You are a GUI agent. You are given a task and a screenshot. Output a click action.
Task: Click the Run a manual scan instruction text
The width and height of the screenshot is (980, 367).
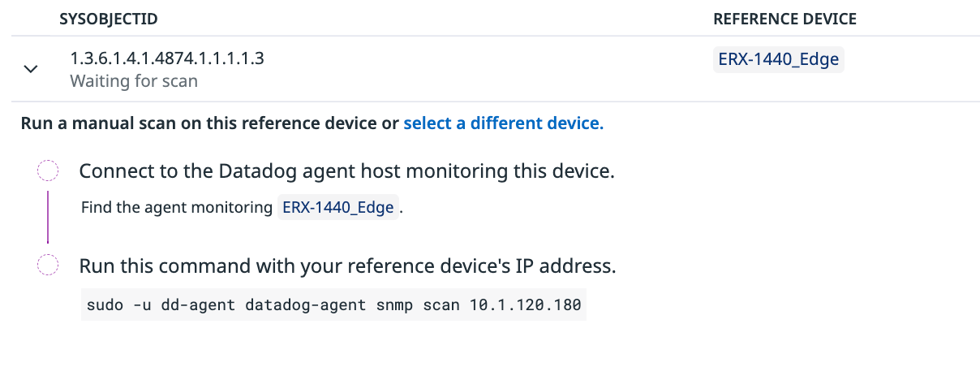point(209,123)
